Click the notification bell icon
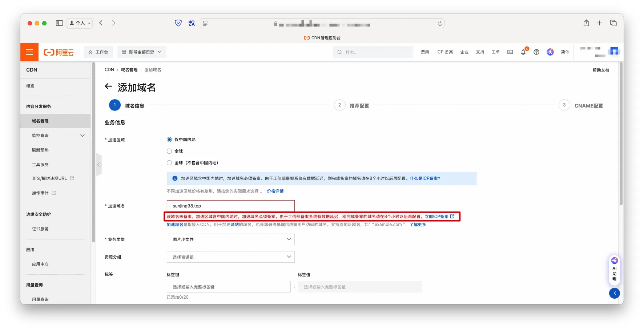The height and width of the screenshot is (331, 644). (x=523, y=52)
